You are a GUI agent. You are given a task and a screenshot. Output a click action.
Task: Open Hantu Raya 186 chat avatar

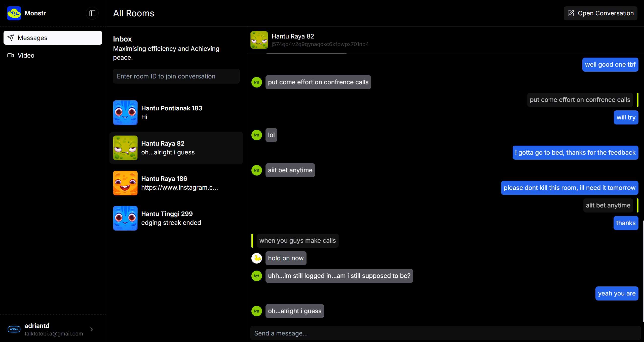click(125, 183)
